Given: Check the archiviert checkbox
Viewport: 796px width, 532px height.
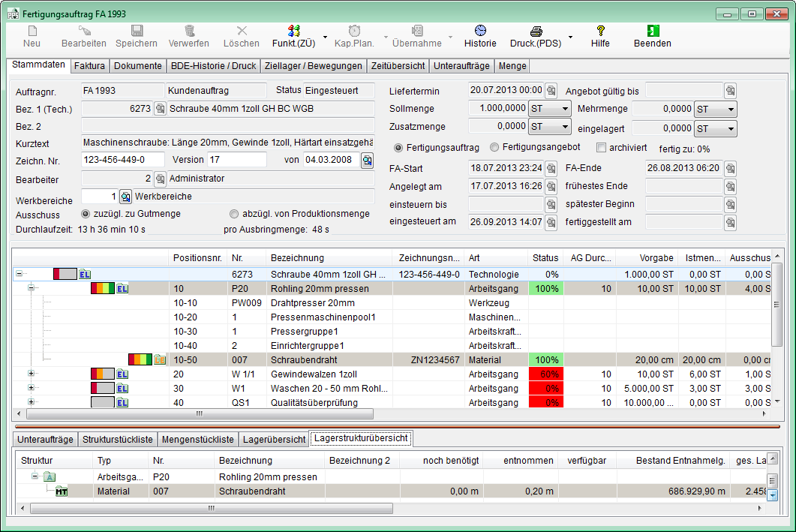Looking at the screenshot, I should pos(601,148).
